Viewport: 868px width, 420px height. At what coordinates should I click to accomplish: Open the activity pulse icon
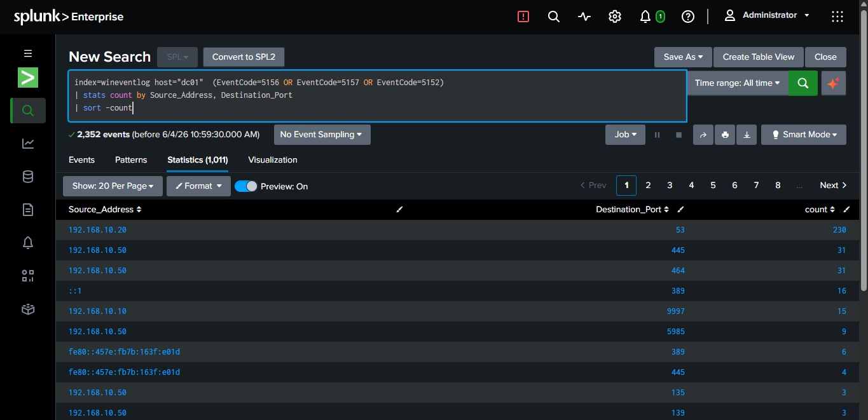(x=584, y=17)
